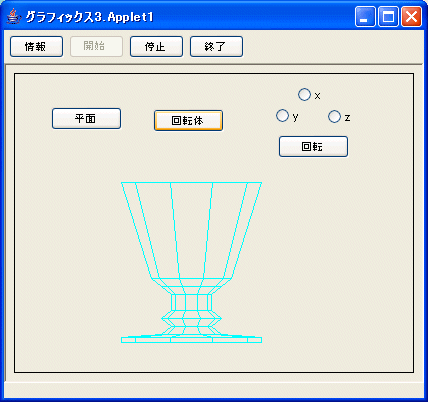
Task: Select the x axis radio button
Action: tap(304, 95)
